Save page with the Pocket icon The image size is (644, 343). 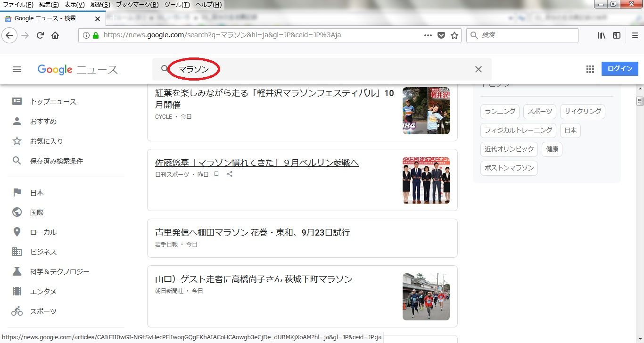(x=441, y=35)
